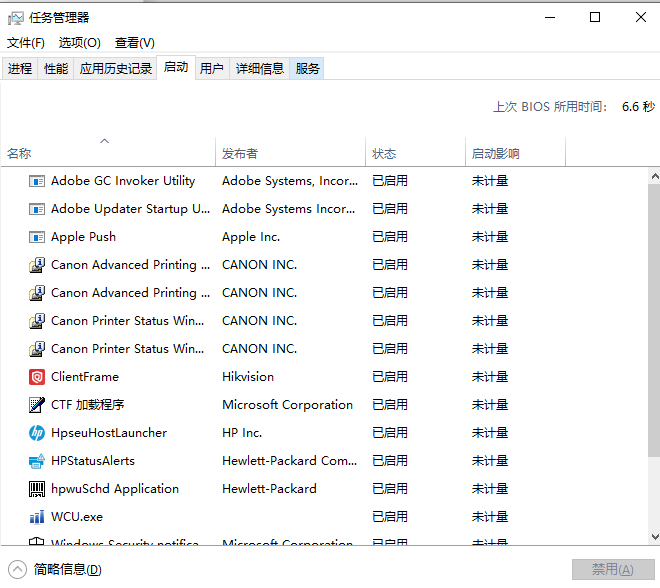This screenshot has width=660, height=588.
Task: Open the 选项(O) menu
Action: click(80, 42)
